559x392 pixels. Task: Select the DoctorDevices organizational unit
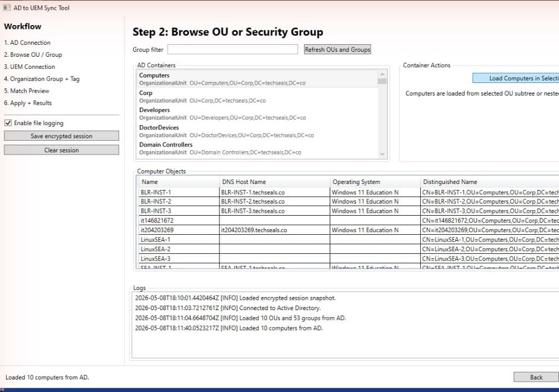[257, 131]
